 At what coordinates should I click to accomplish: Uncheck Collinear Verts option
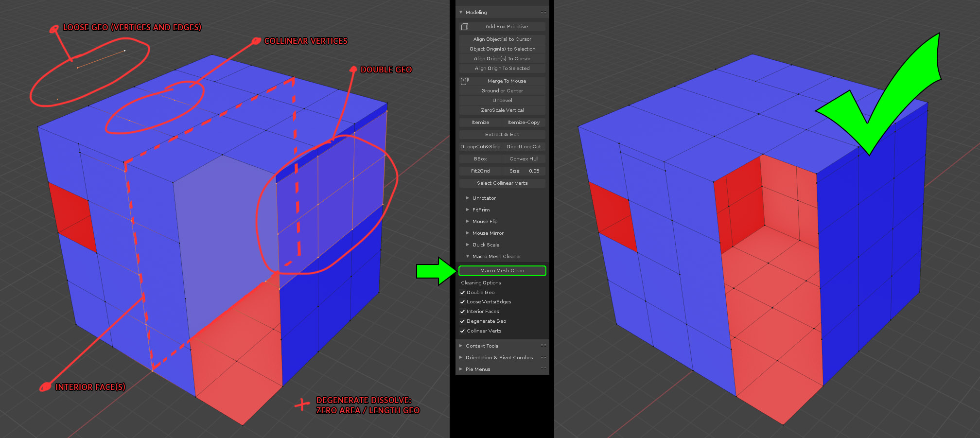(x=462, y=331)
